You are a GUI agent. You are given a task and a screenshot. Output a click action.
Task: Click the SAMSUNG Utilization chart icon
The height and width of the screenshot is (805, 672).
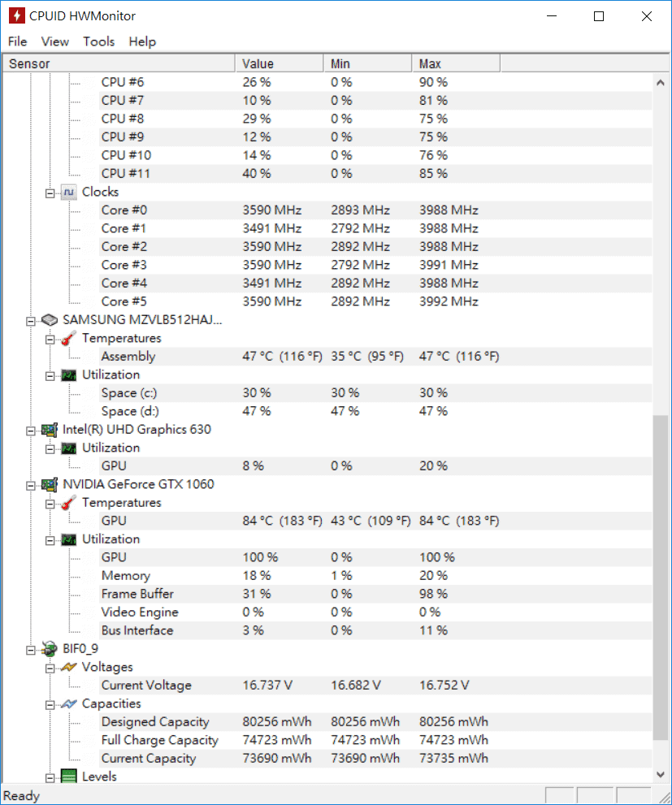tap(69, 375)
